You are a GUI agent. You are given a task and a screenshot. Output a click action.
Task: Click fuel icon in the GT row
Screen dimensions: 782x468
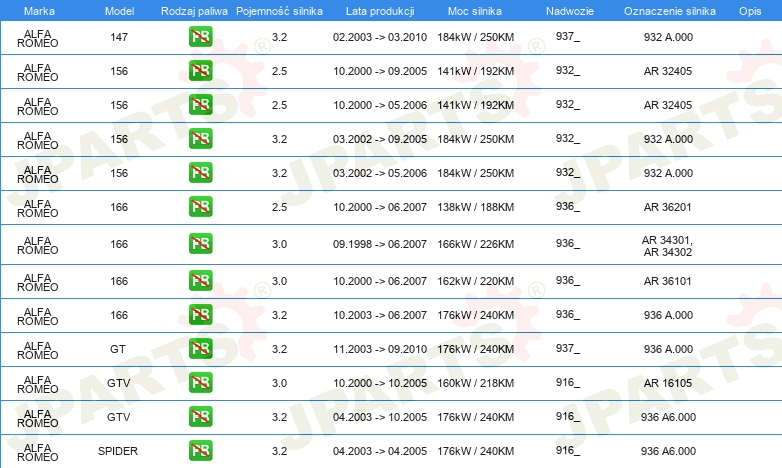pyautogui.click(x=200, y=349)
